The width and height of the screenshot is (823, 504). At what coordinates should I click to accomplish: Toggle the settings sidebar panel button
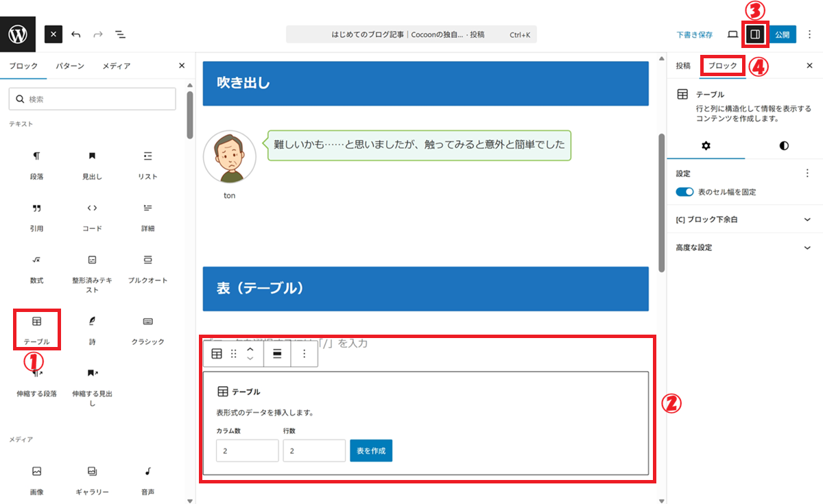(x=754, y=34)
